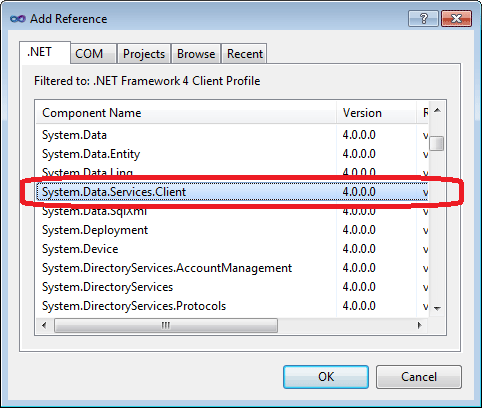The height and width of the screenshot is (408, 482).
Task: Click the horizontal scrollbar thumb
Action: 166,325
